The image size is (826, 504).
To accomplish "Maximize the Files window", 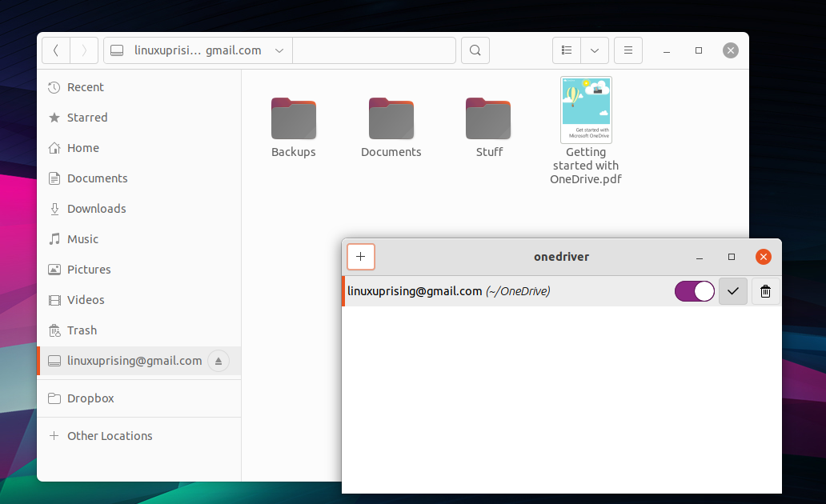I will (x=699, y=50).
